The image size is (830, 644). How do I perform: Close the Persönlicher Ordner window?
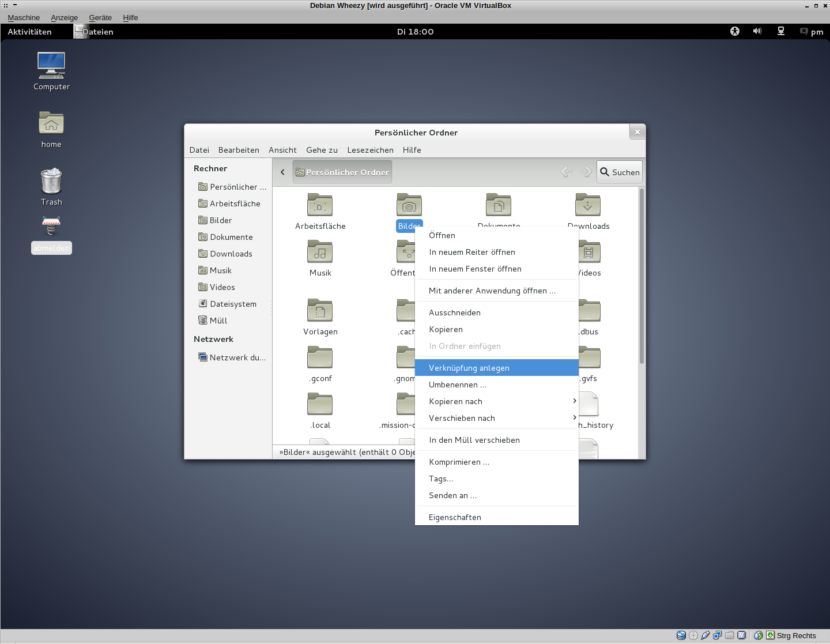(x=637, y=132)
